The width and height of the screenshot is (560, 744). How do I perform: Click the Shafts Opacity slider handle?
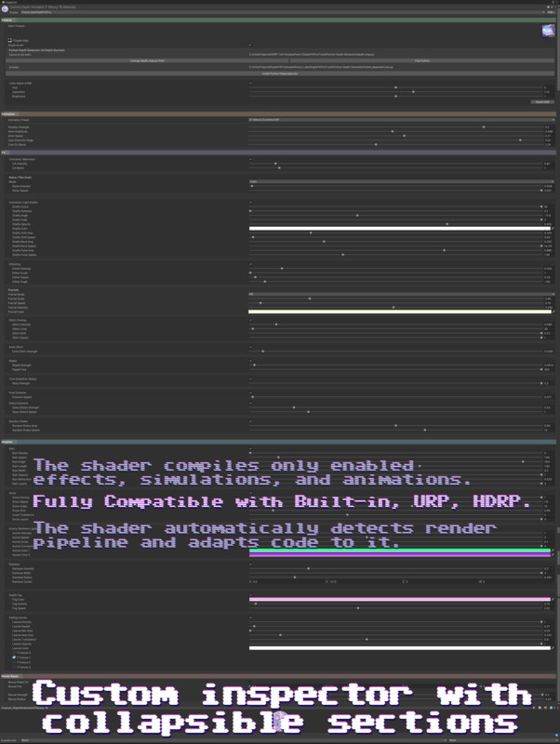pyautogui.click(x=447, y=224)
